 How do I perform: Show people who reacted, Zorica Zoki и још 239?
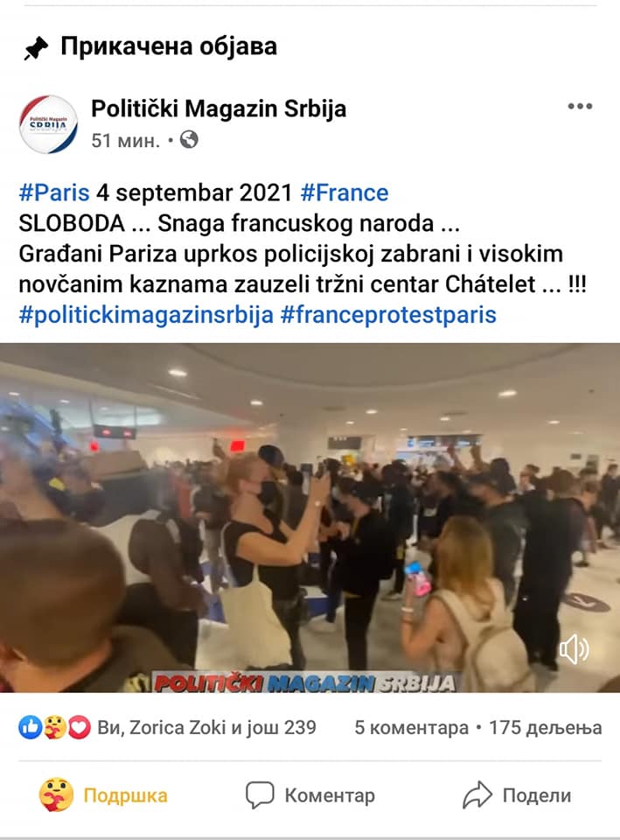click(206, 727)
